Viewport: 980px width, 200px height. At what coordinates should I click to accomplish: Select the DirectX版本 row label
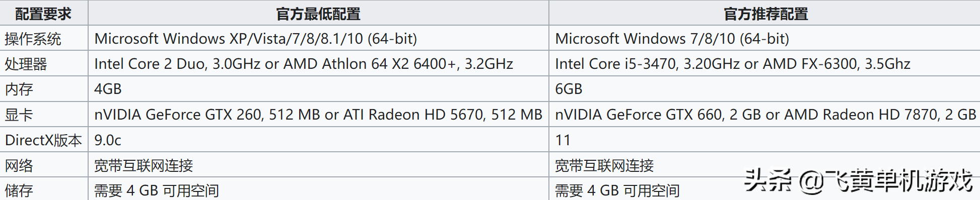pos(44,140)
